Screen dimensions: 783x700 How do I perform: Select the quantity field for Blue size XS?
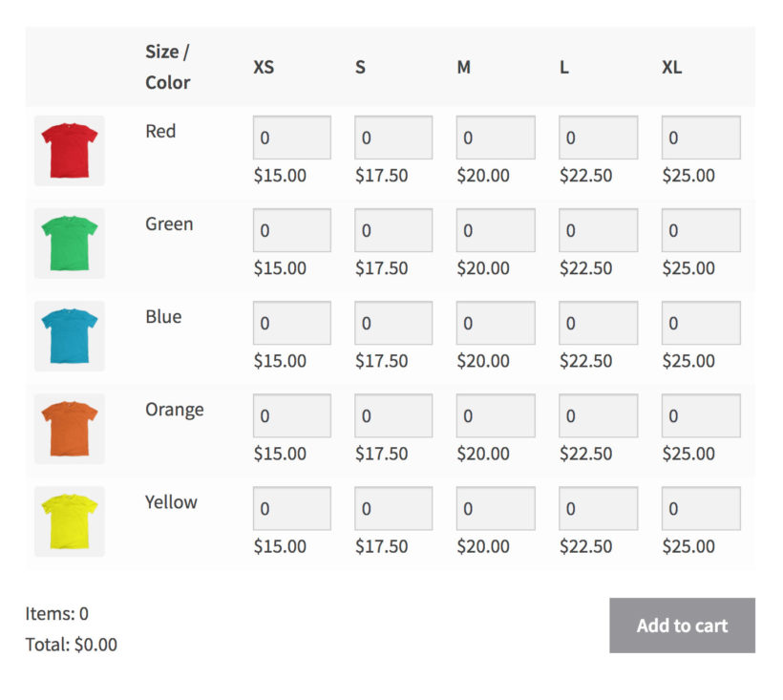pyautogui.click(x=291, y=323)
